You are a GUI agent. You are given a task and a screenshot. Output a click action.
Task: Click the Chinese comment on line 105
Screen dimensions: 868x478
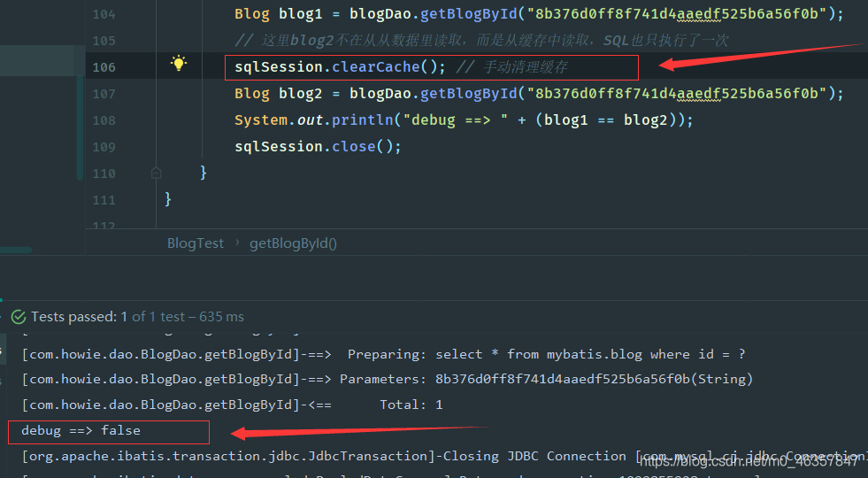click(x=481, y=41)
